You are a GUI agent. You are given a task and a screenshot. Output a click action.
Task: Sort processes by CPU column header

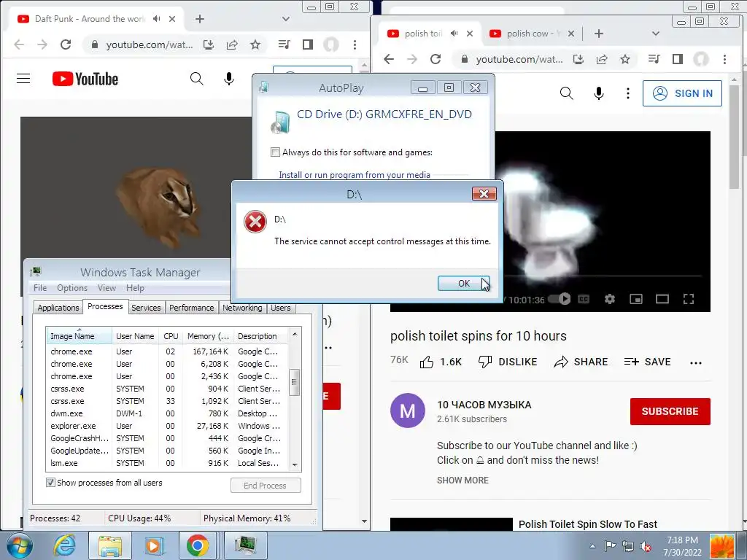tap(171, 335)
